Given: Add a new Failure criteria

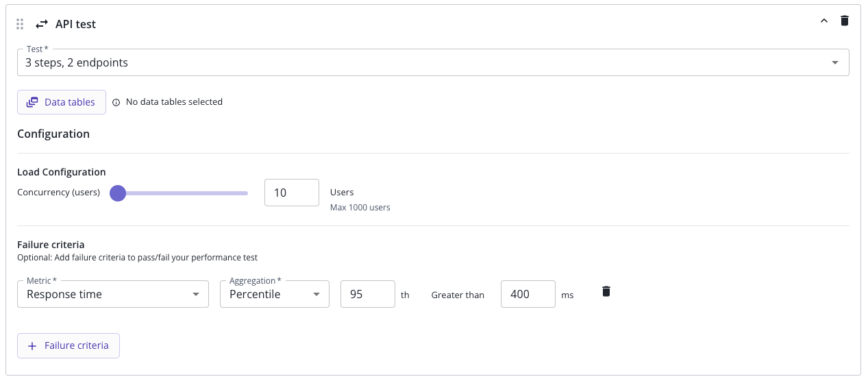Looking at the screenshot, I should tap(69, 345).
